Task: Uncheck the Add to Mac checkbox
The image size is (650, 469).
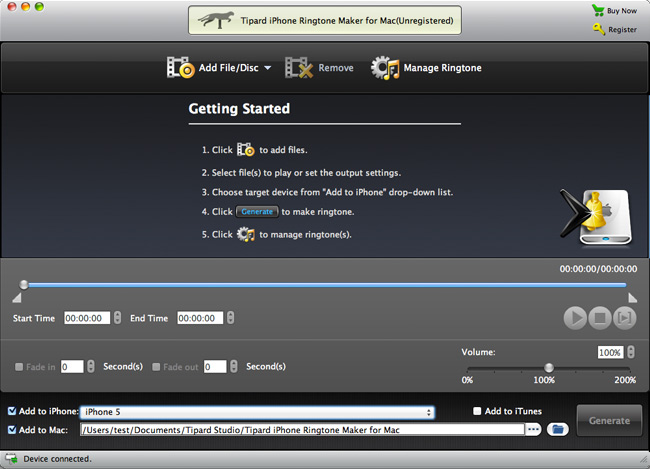Action: pos(12,430)
